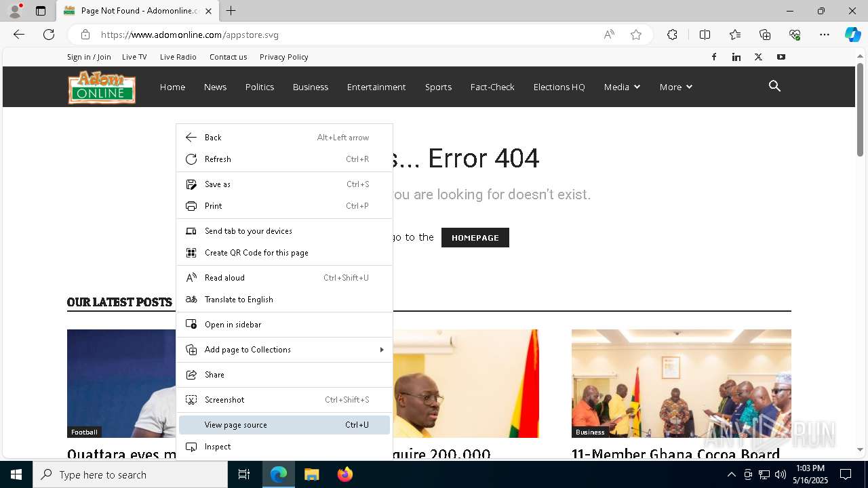Select Print in context menu

coord(284,206)
